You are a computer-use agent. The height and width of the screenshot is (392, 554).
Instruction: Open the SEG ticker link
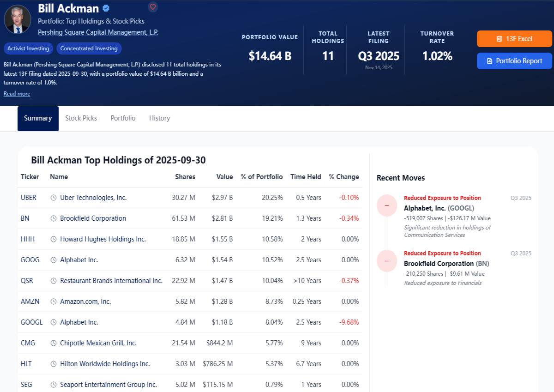tap(26, 385)
